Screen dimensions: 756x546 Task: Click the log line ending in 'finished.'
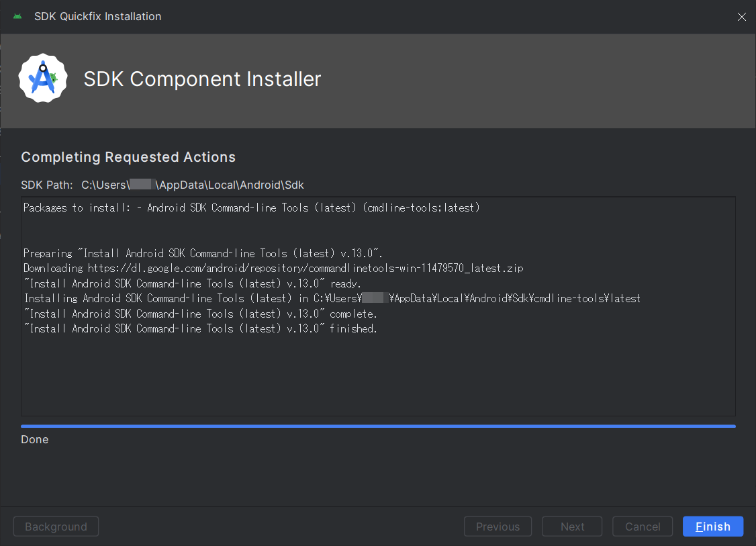coord(200,328)
